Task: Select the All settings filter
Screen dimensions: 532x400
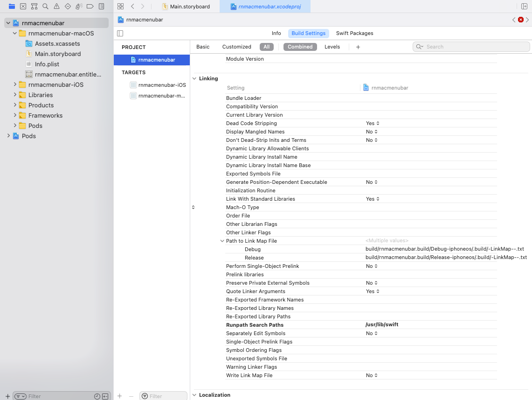Action: (267, 47)
